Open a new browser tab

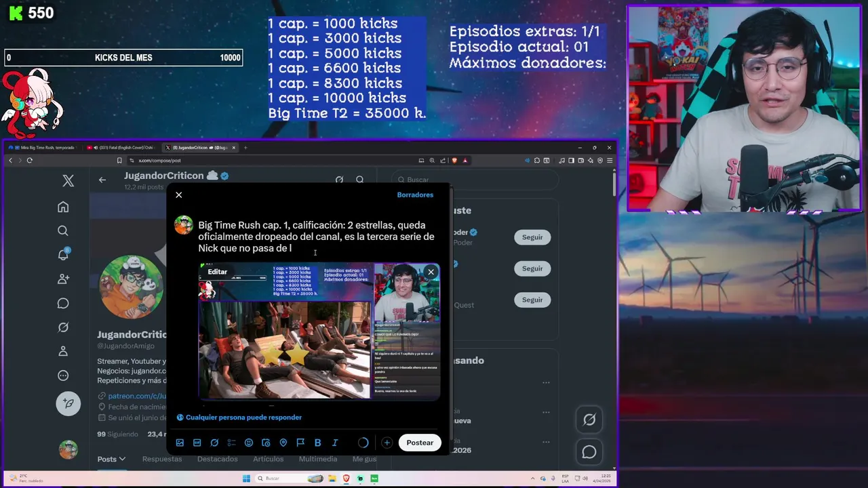(245, 148)
